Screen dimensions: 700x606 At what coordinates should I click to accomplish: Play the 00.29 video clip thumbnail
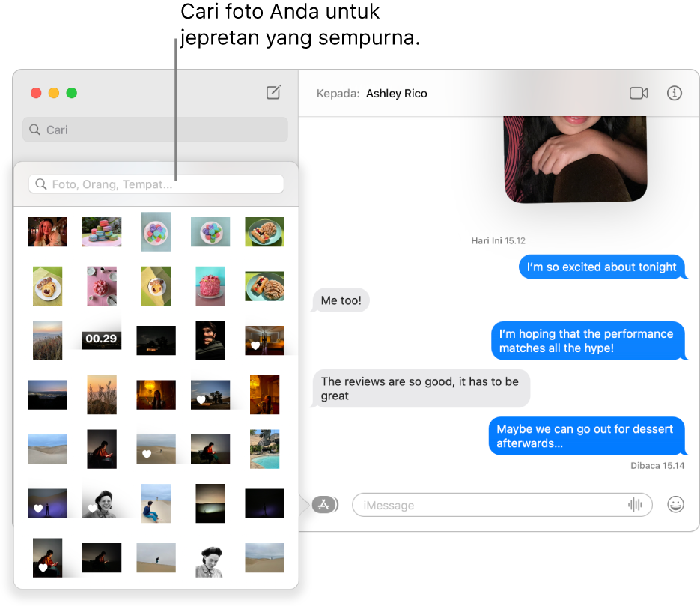(x=101, y=339)
